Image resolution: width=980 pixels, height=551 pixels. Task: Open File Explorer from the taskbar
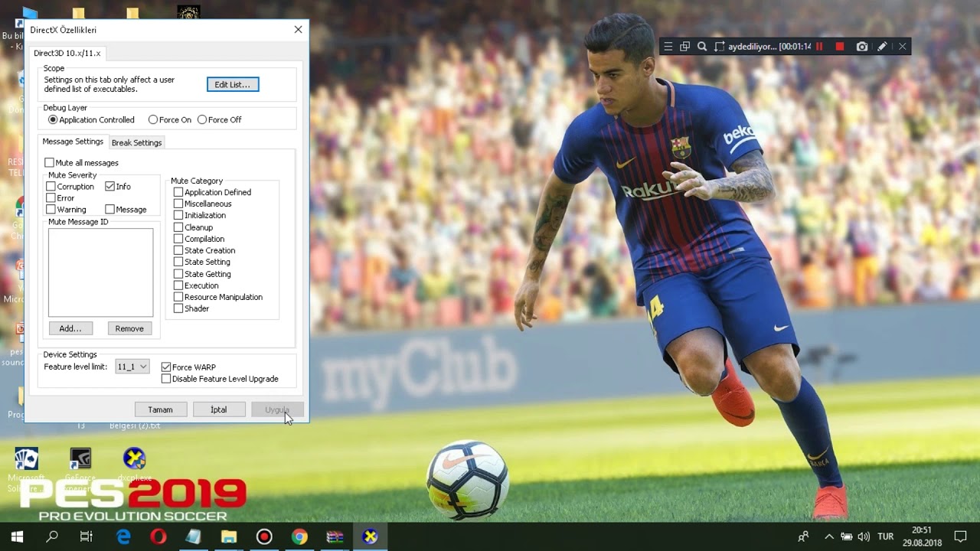tap(229, 536)
